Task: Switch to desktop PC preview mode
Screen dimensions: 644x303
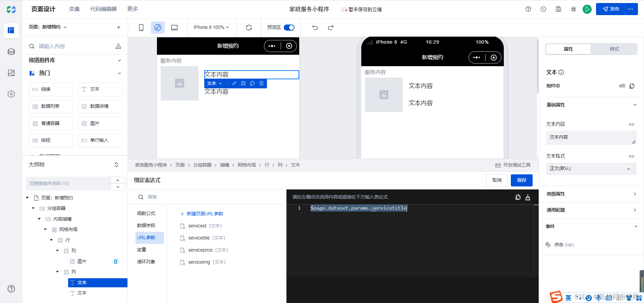Action: [x=174, y=28]
